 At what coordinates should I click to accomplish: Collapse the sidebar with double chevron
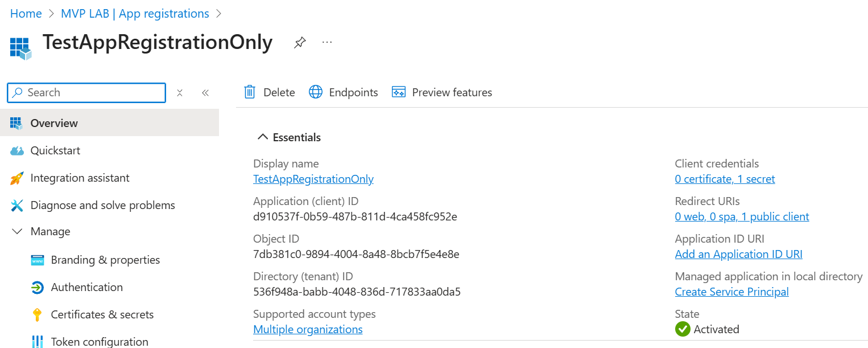(205, 93)
